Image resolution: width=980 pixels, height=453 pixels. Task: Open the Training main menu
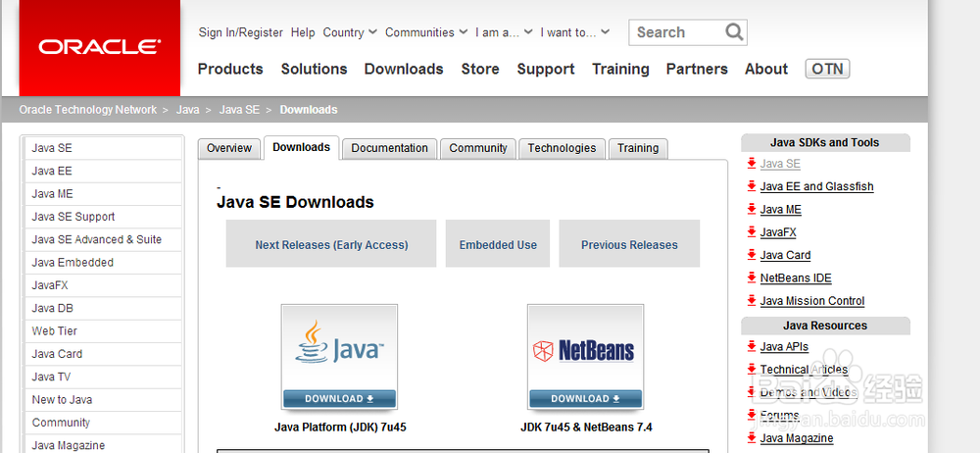coord(620,69)
